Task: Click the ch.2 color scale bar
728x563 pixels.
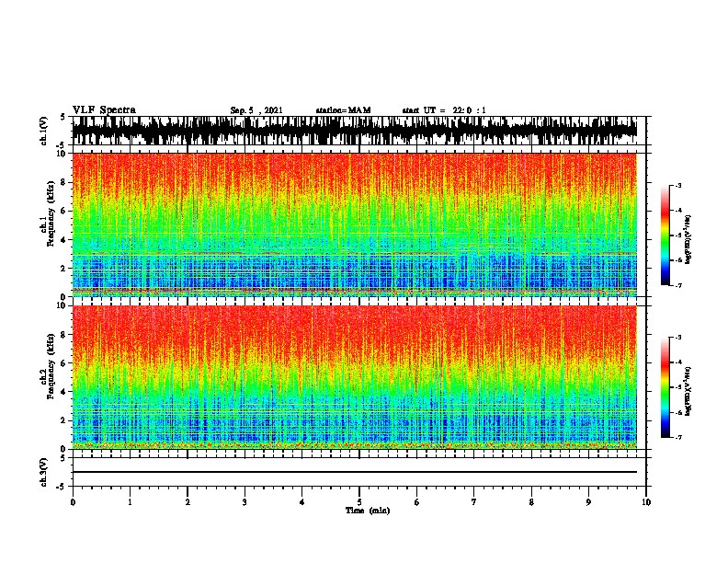Action: coord(665,387)
